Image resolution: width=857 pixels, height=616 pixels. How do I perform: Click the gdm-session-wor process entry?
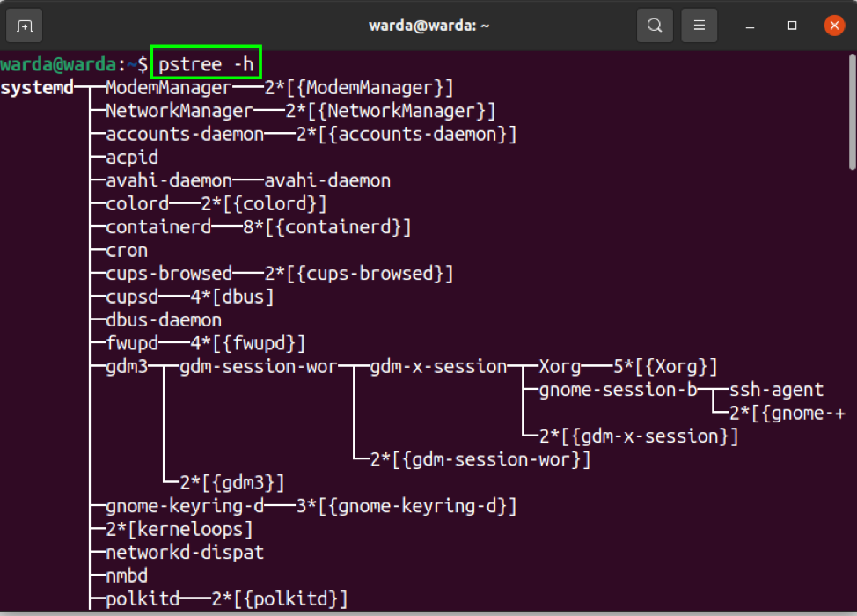tap(259, 366)
